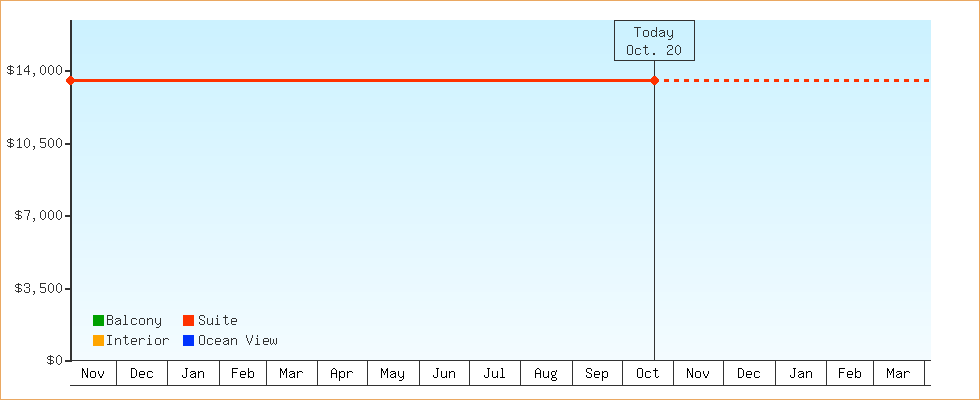Click the Suite data point on the y-axis
Screen dimensions: 980x400
pyautogui.click(x=70, y=80)
